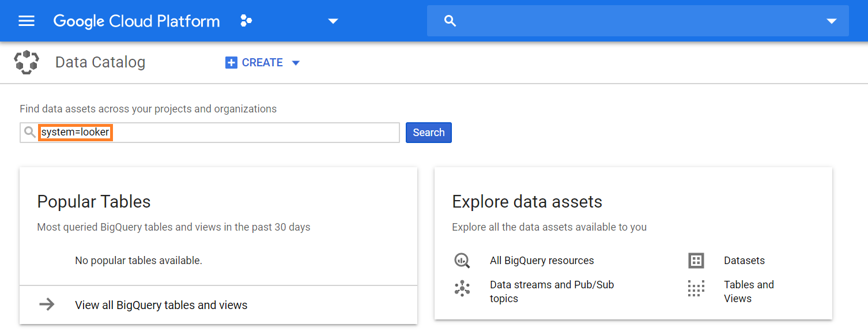Image resolution: width=868 pixels, height=335 pixels.
Task: Click the Data Catalog hexagon logo
Action: [27, 62]
